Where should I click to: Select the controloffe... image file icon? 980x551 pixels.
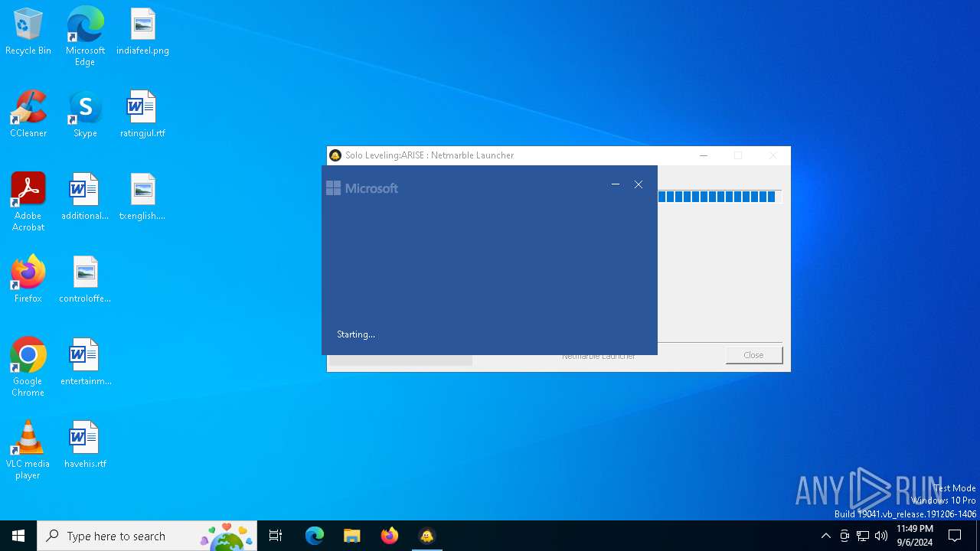coord(85,279)
